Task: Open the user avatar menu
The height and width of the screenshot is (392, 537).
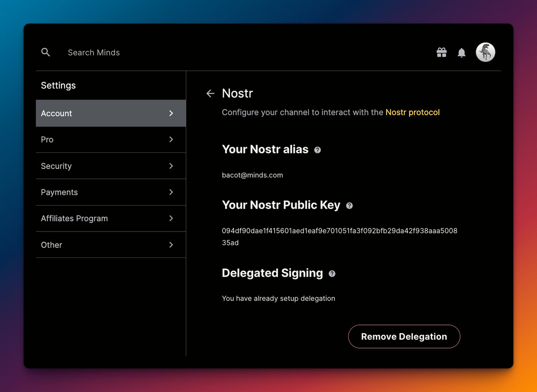Action: click(486, 52)
